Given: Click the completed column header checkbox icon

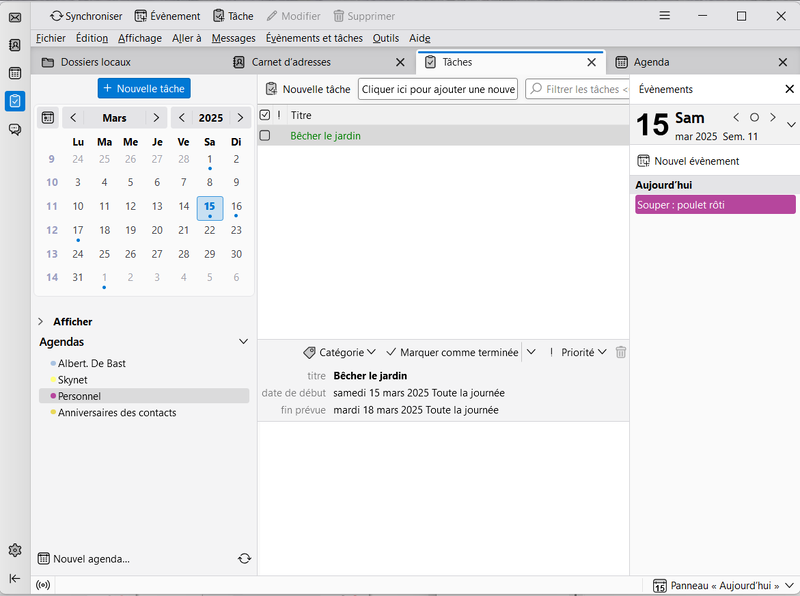Looking at the screenshot, I should click(265, 115).
